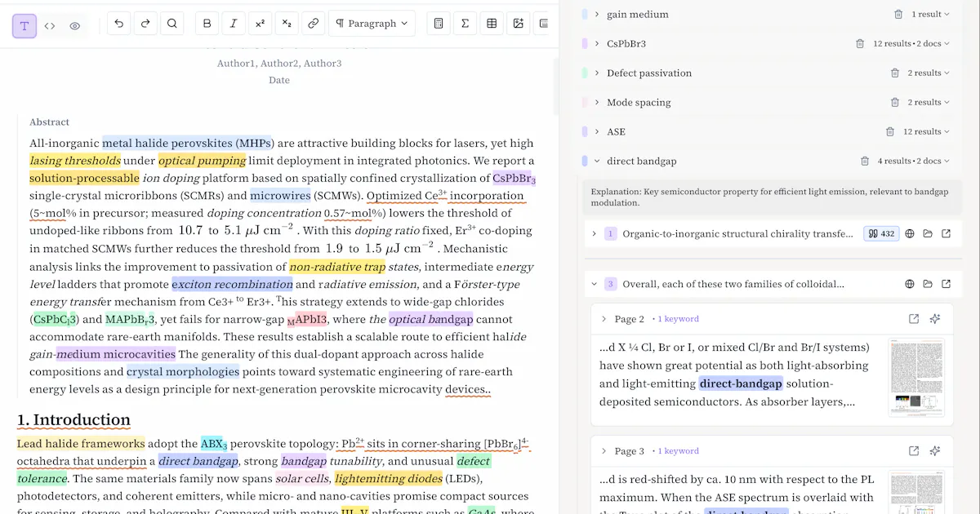Open 'Overall, each' document externally

946,284
